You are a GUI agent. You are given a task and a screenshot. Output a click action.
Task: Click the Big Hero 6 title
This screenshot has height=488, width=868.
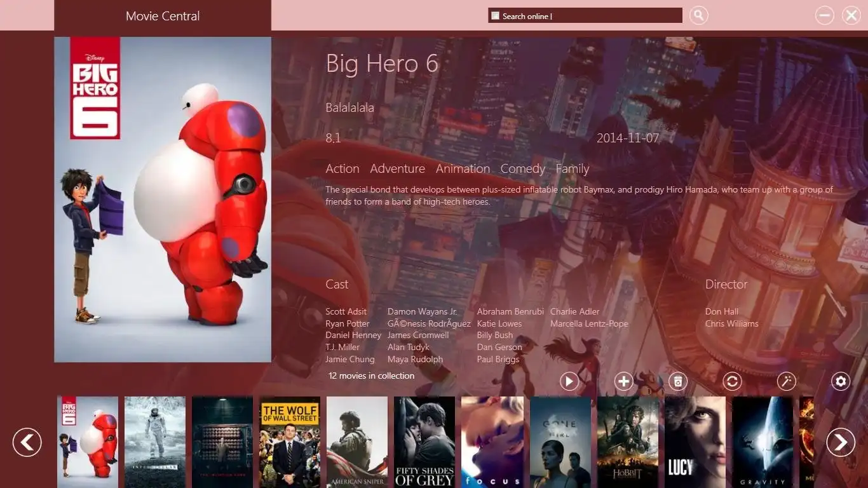[382, 64]
